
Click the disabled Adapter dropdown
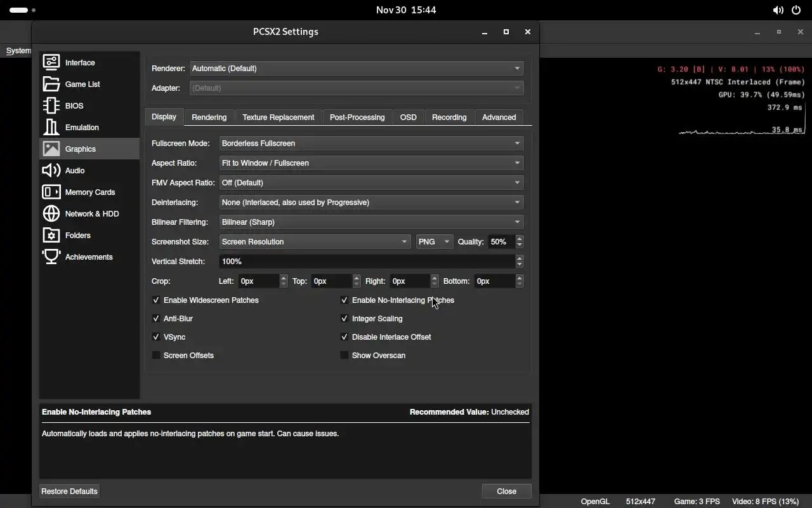(x=357, y=88)
